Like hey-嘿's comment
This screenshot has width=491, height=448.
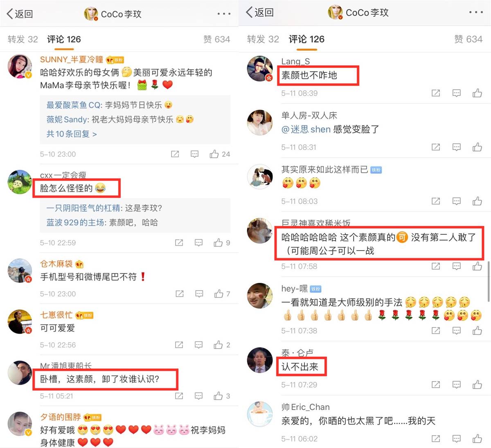pos(477,331)
